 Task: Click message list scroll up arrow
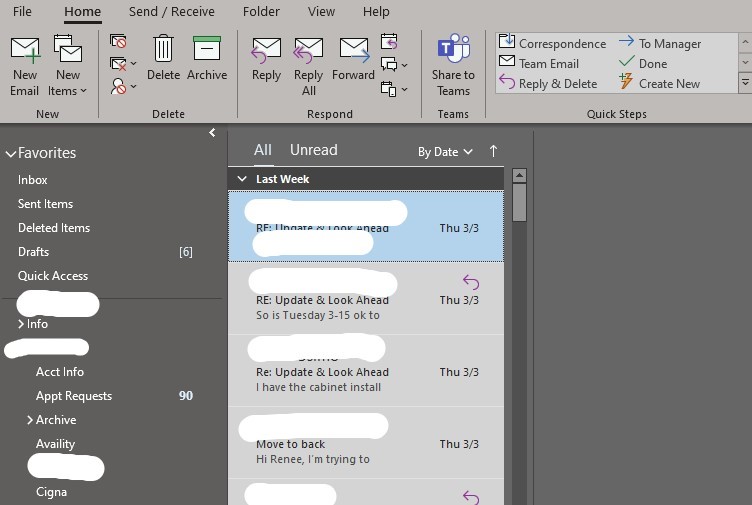519,176
